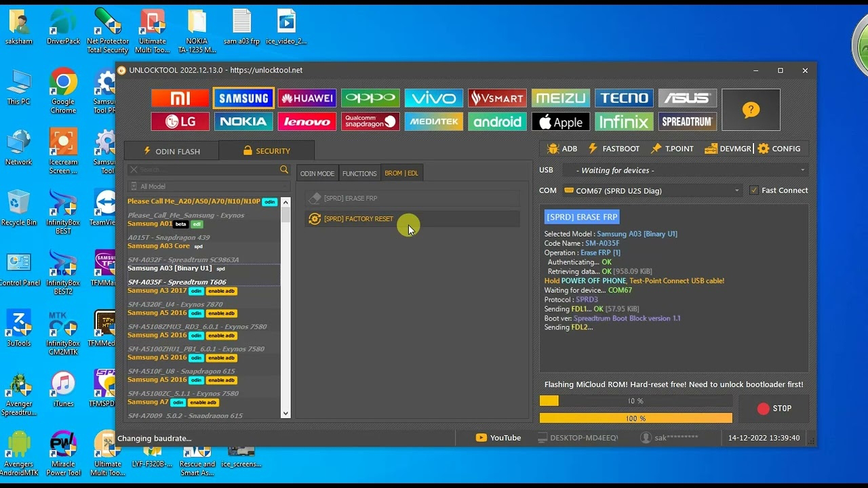Open the T.POINT tool
This screenshot has height=488, width=868.
(x=672, y=148)
